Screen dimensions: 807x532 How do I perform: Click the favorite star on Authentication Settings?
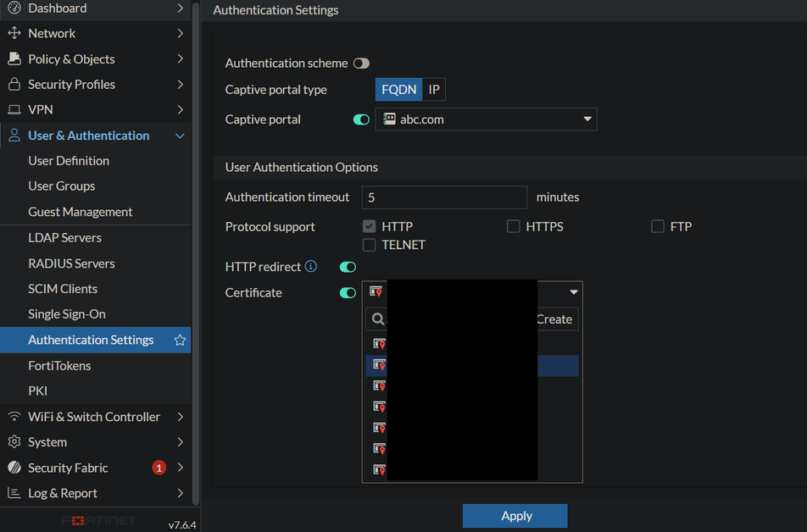coord(180,340)
